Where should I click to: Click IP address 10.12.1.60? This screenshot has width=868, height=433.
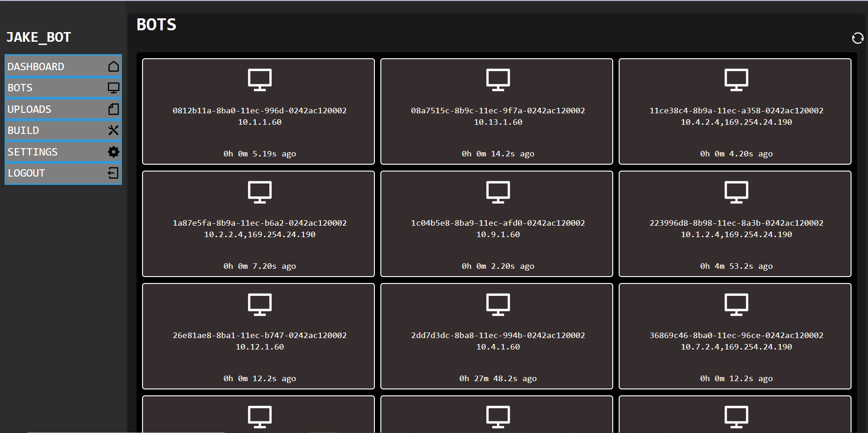coord(260,347)
